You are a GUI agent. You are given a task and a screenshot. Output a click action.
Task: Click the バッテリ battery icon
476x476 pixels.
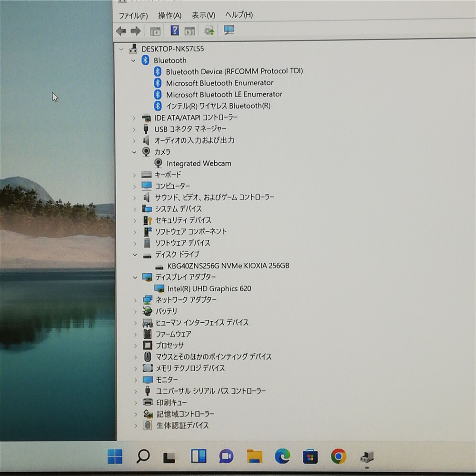coord(147,311)
